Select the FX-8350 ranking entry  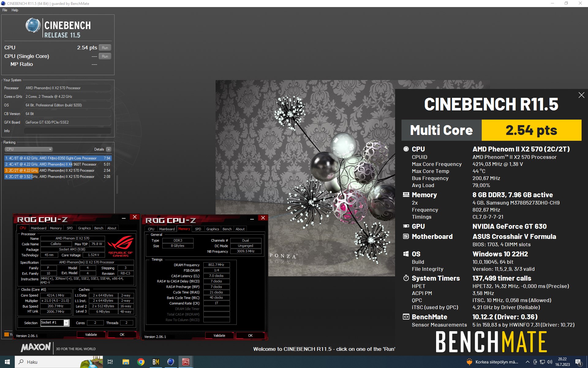(58, 158)
